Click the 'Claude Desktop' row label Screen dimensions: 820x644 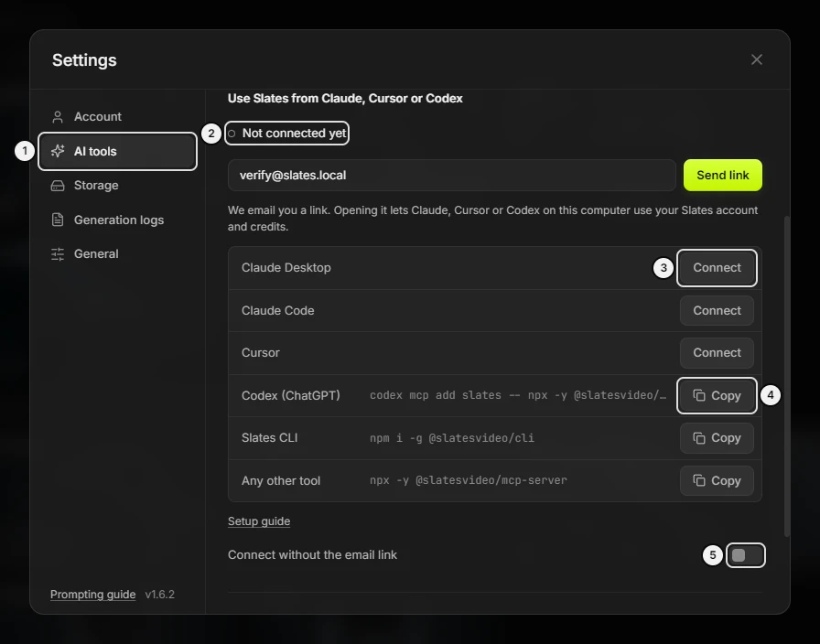(x=286, y=268)
